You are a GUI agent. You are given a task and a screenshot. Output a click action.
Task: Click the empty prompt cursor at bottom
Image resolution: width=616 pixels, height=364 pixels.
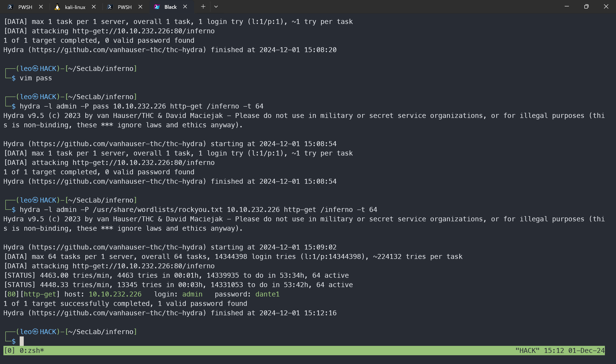22,341
